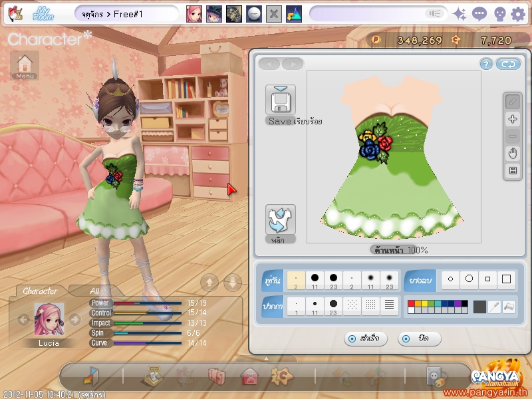Screen dimensions: 532x399
Task: Select the size 1 pen tip
Action: tap(296, 307)
